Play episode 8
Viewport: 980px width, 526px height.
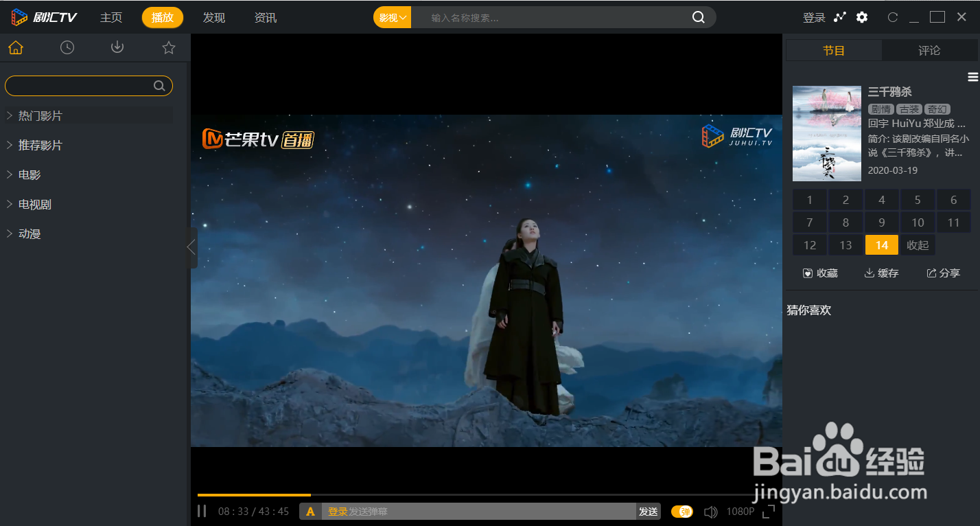(x=845, y=222)
